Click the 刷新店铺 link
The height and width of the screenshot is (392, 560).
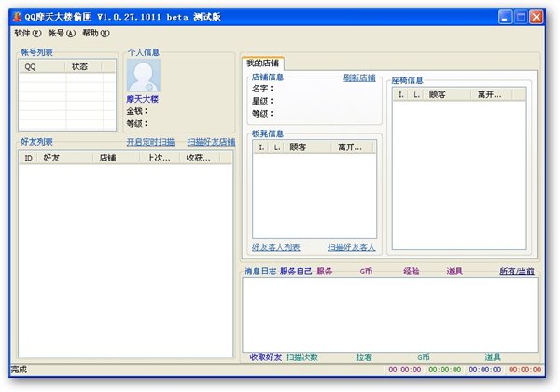(359, 77)
